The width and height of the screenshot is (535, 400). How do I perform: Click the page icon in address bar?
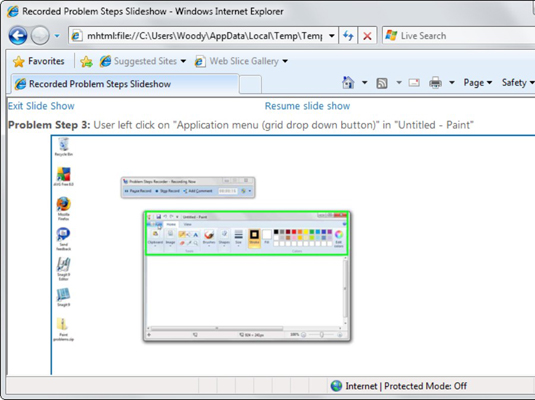coord(77,35)
